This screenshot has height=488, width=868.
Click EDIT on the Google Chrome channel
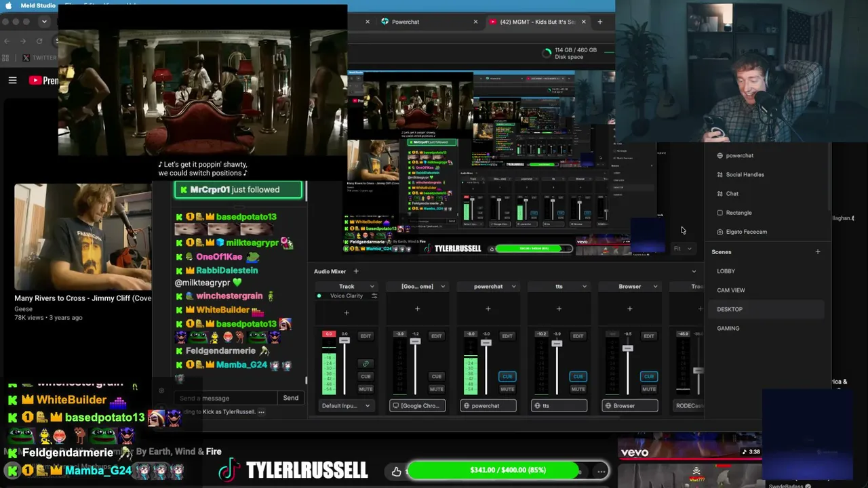436,336
